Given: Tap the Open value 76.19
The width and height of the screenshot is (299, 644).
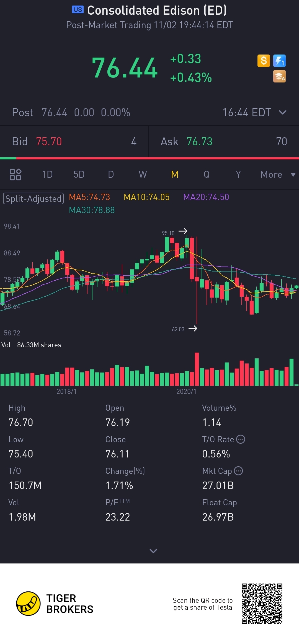Looking at the screenshot, I should coord(118,422).
